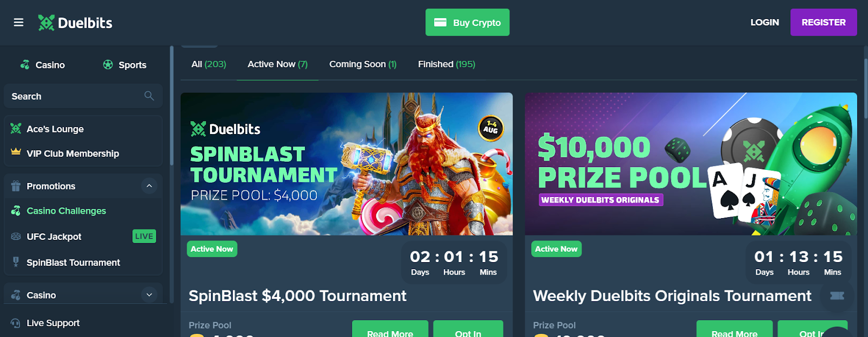The image size is (868, 337).
Task: Click the Ace's Lounge icon
Action: click(16, 129)
